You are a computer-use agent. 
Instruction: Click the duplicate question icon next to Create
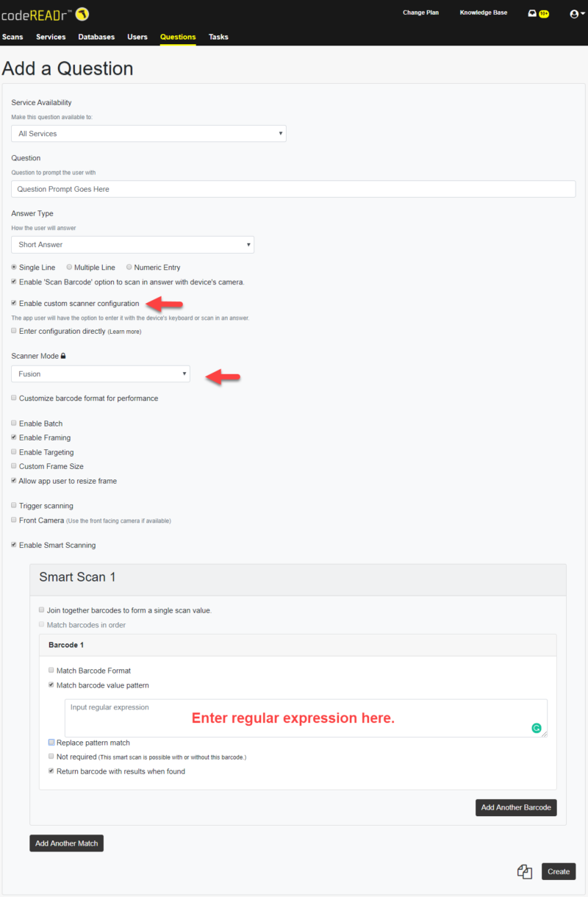[525, 871]
